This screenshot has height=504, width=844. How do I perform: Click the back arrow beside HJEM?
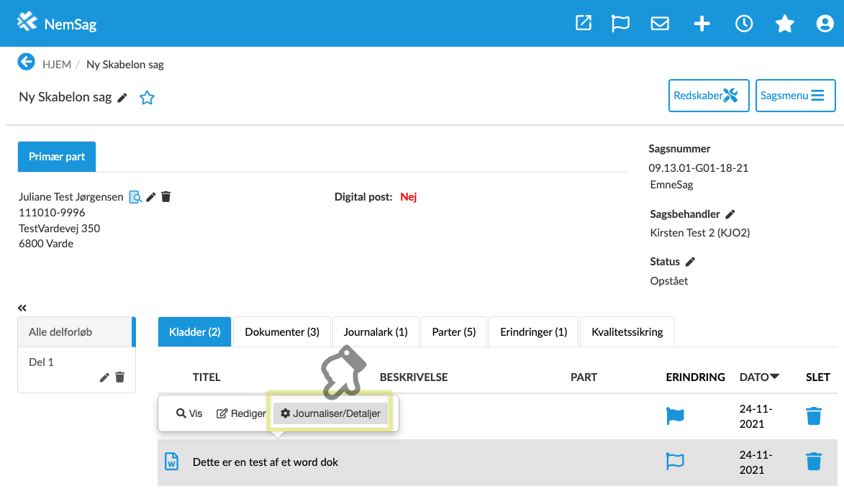pyautogui.click(x=26, y=63)
